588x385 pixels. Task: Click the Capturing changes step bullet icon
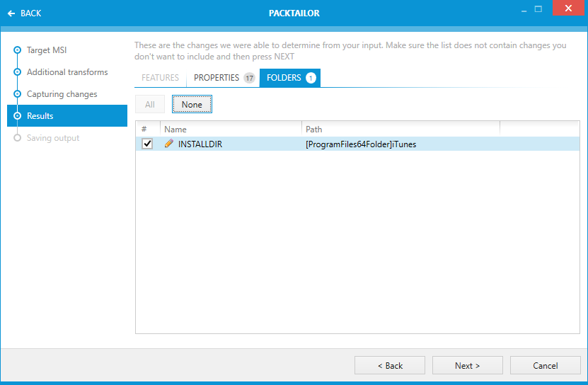18,94
